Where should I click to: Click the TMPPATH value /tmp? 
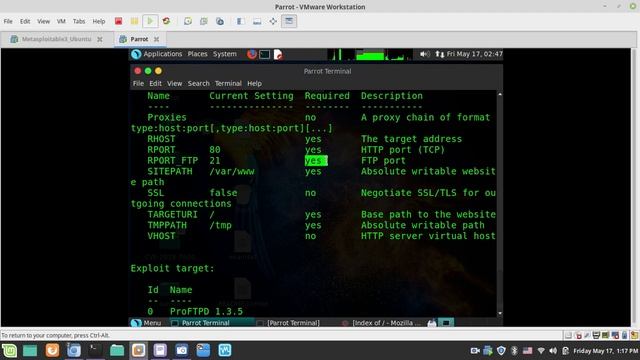point(220,225)
